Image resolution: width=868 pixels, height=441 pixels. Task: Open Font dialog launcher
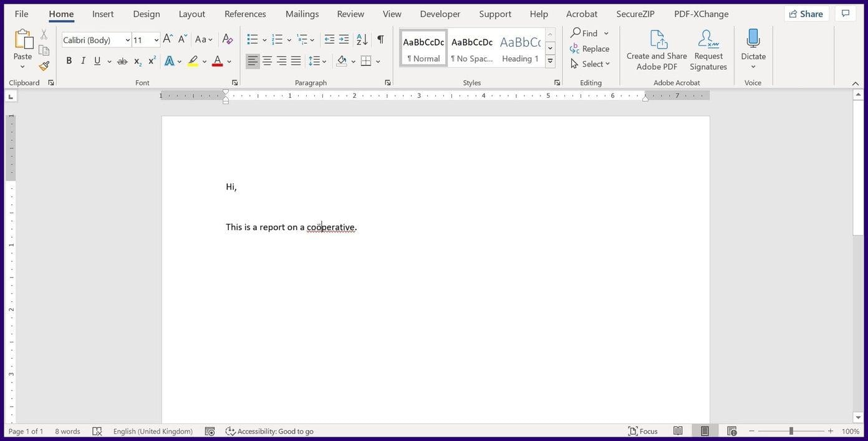coord(234,82)
